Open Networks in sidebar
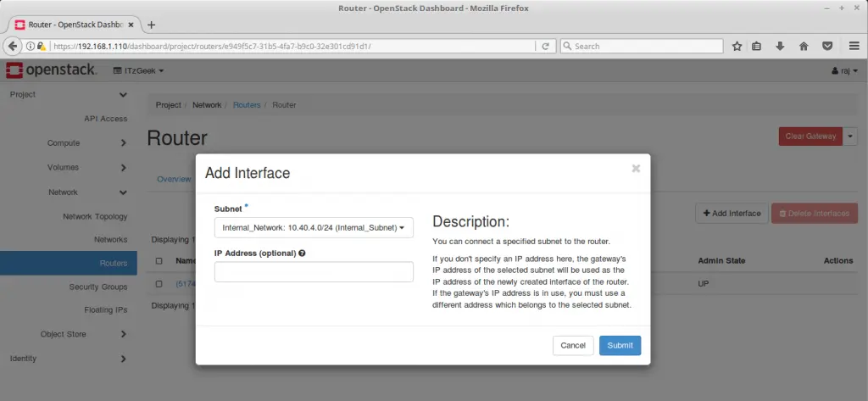The height and width of the screenshot is (401, 868). pos(111,240)
